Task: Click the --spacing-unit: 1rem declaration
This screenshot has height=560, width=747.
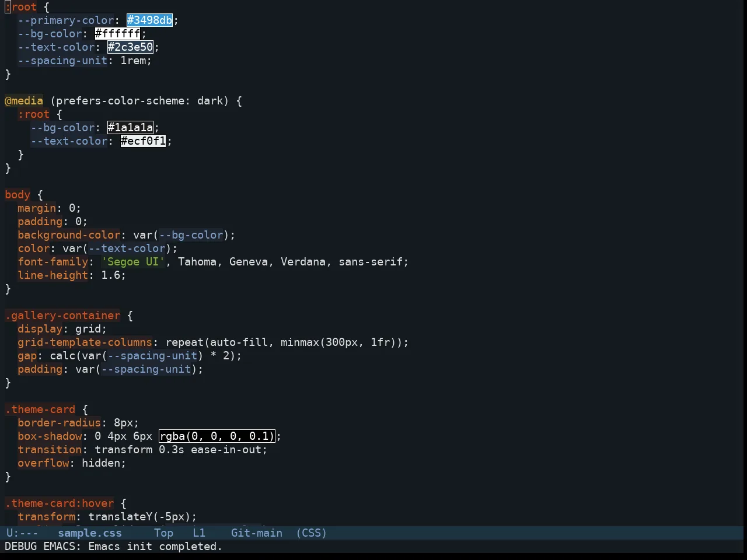Action: [85, 61]
